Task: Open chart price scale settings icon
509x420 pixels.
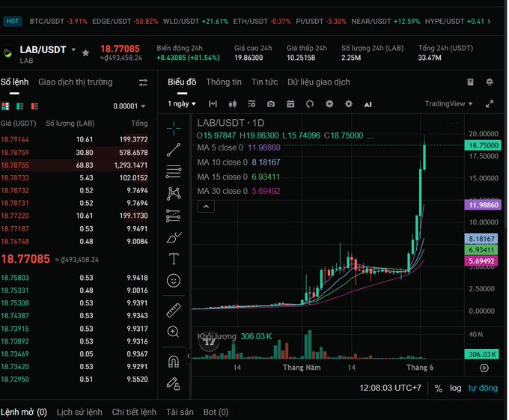Action: click(x=484, y=368)
